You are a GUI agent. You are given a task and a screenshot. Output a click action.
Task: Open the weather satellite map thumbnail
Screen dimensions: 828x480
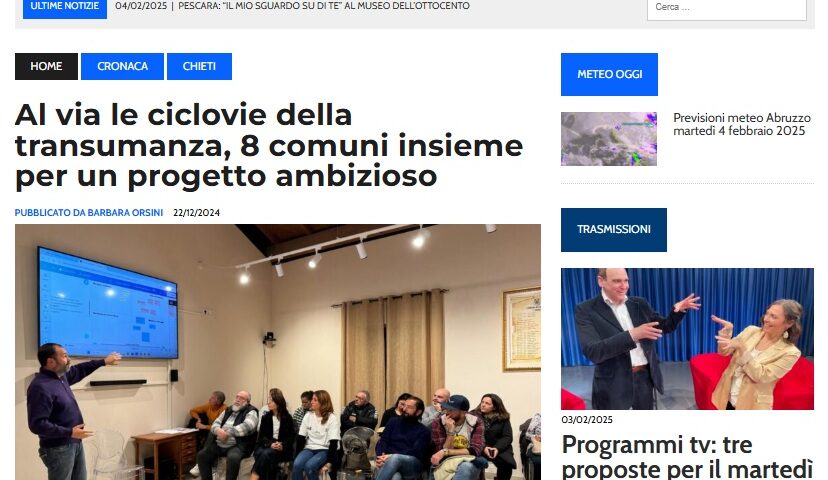609,139
